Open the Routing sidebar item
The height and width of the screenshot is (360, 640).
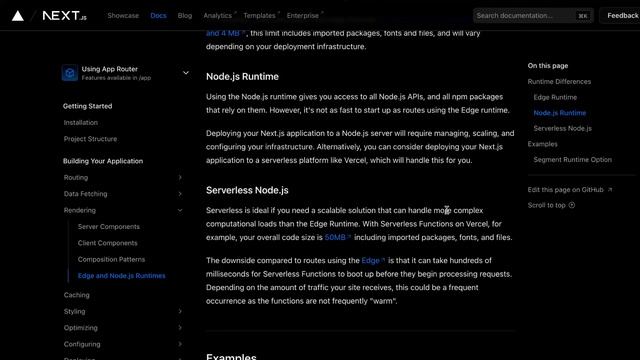click(76, 178)
